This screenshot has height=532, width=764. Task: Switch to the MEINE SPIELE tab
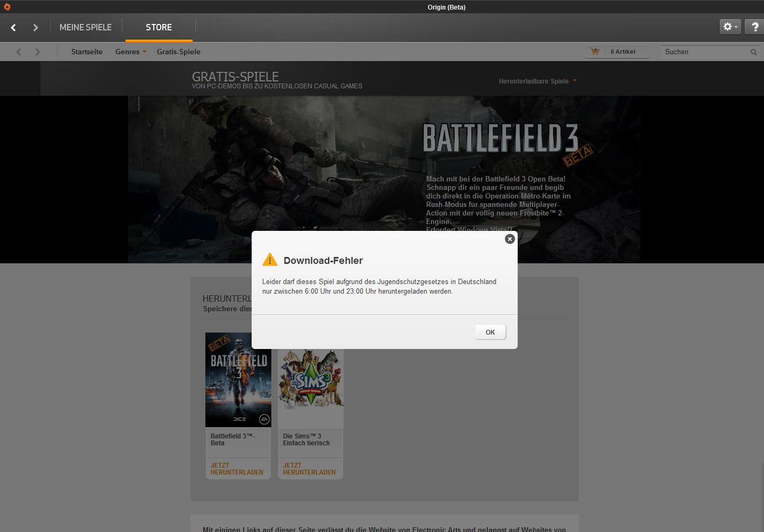[x=86, y=27]
